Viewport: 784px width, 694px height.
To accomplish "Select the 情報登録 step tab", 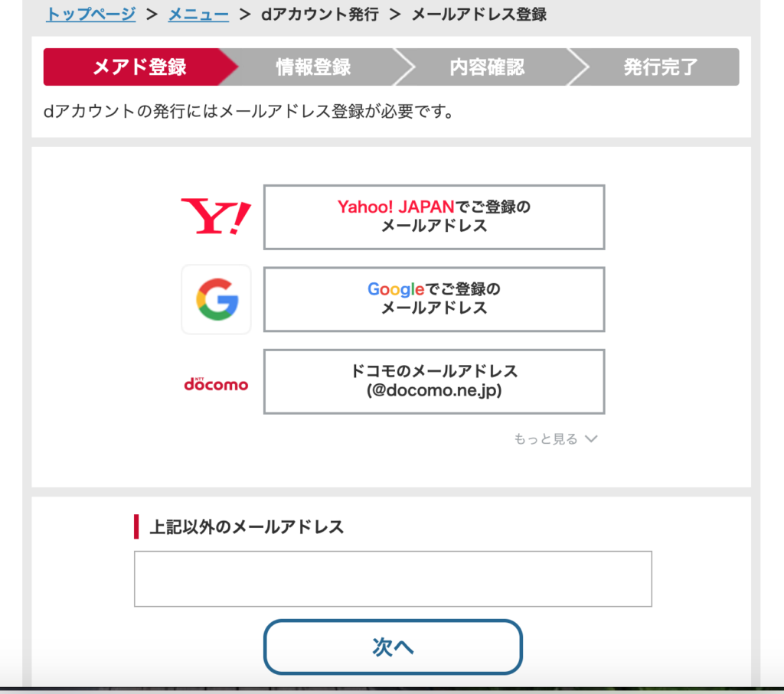I will [x=313, y=67].
